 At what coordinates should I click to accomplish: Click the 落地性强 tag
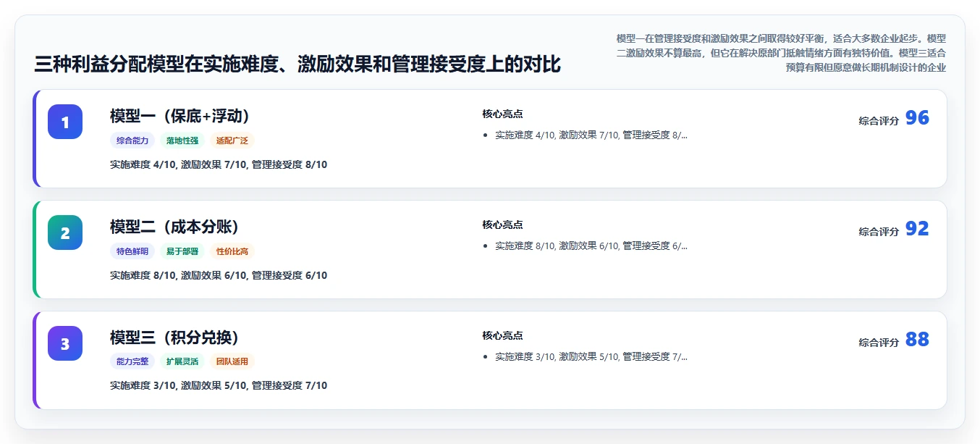point(182,141)
